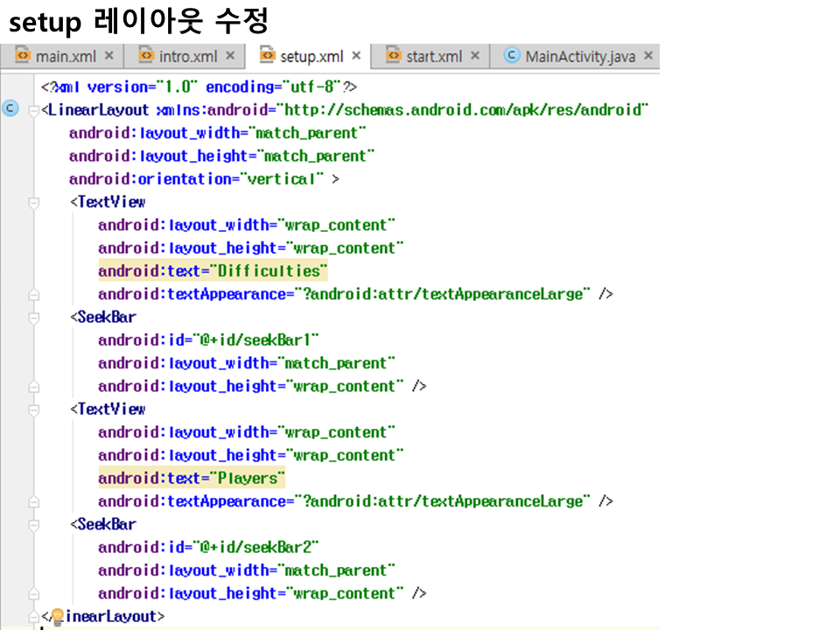Click the XML file icon on start.xml tab
Image resolution: width=840 pixels, height=630 pixels.
coord(394,56)
